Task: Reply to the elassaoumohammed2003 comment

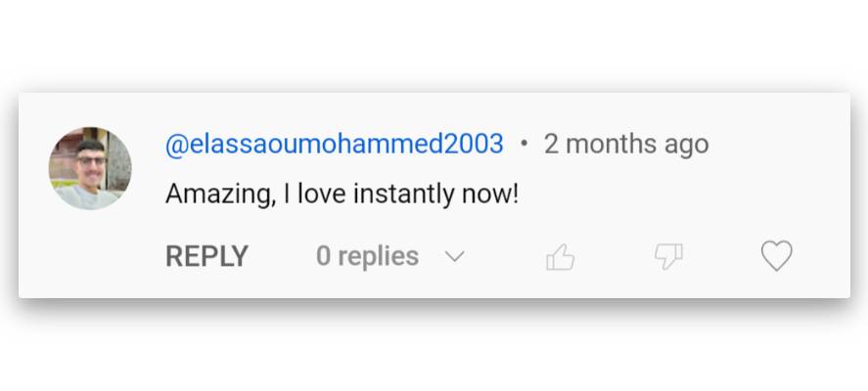Action: tap(206, 256)
